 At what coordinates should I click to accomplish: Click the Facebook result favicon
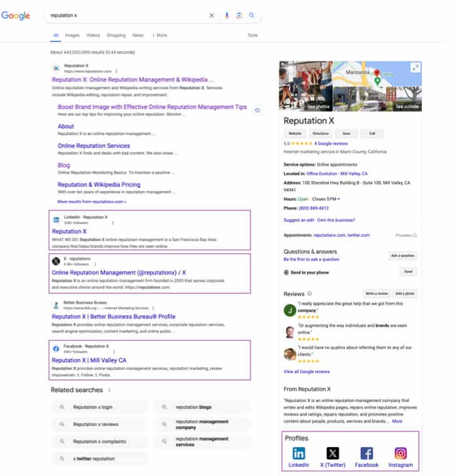(56, 349)
